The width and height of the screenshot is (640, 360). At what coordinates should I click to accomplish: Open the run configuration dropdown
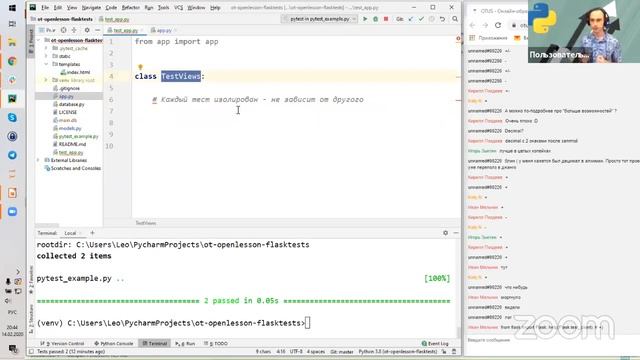pyautogui.click(x=319, y=19)
